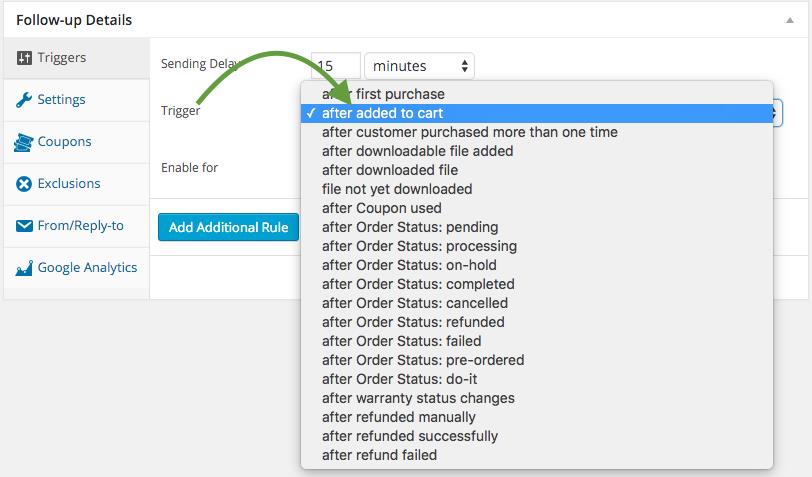Click the Exclusions circled X icon
This screenshot has width=812, height=477.
24,184
